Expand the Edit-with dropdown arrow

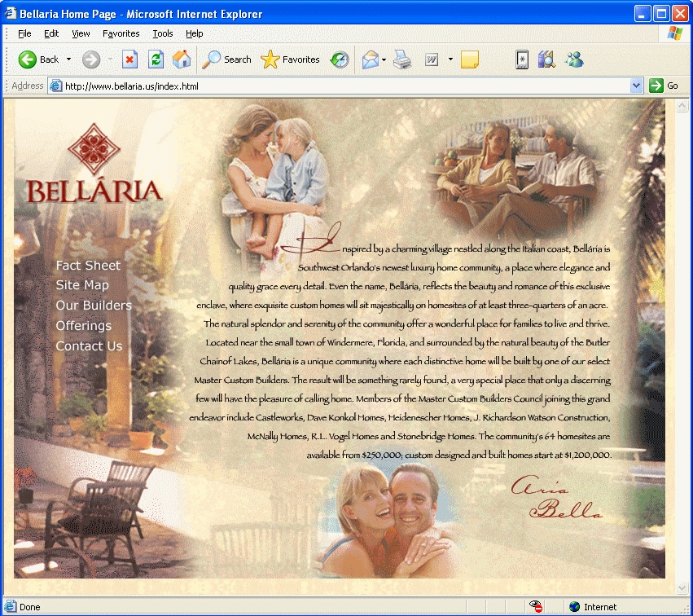click(450, 59)
